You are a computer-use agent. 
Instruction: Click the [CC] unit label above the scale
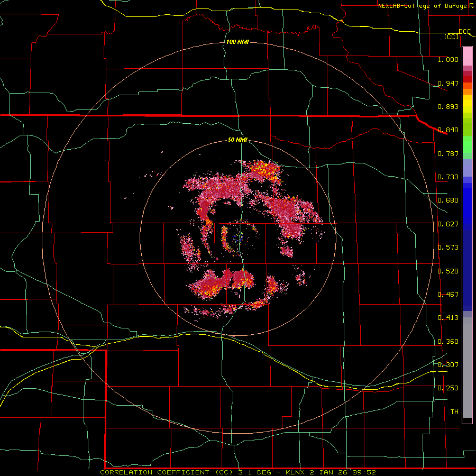[x=452, y=36]
